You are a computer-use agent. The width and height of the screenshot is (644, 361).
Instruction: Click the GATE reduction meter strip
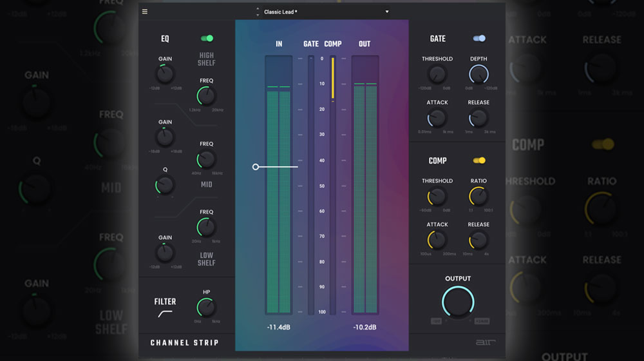pos(311,185)
